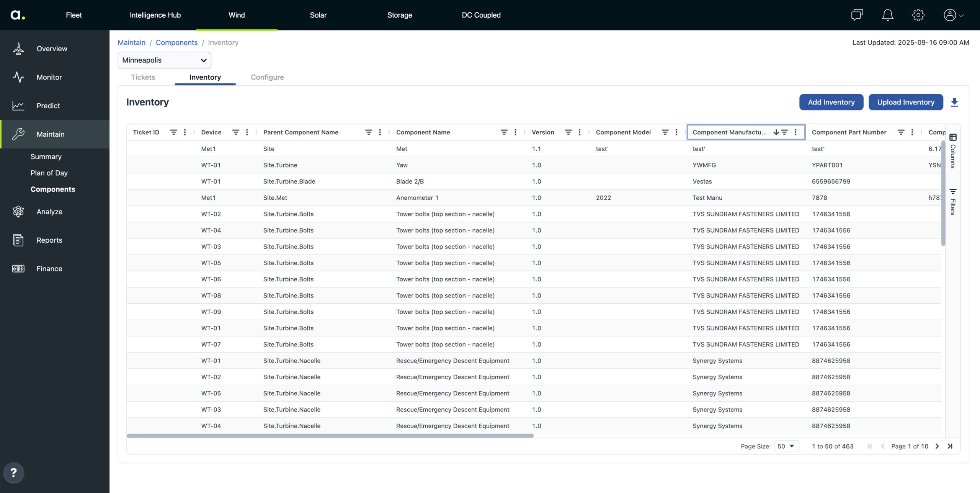
Task: Open the Page Size 50 dropdown
Action: (x=786, y=446)
